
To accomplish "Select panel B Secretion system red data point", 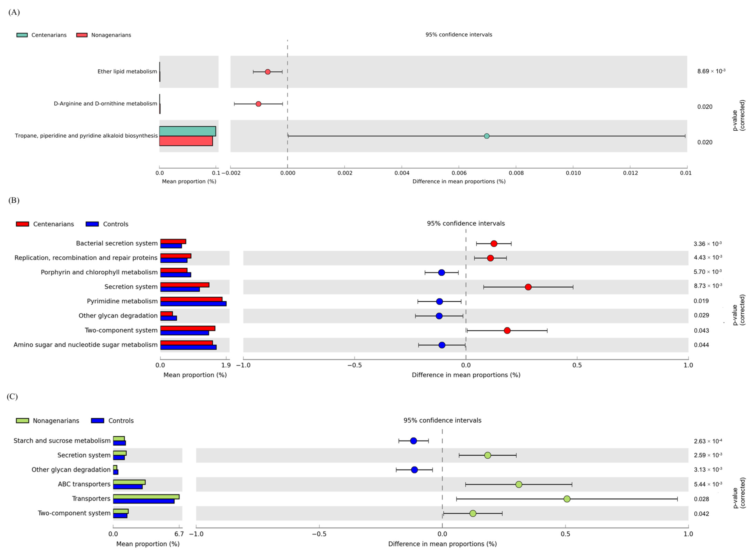I will point(528,287).
